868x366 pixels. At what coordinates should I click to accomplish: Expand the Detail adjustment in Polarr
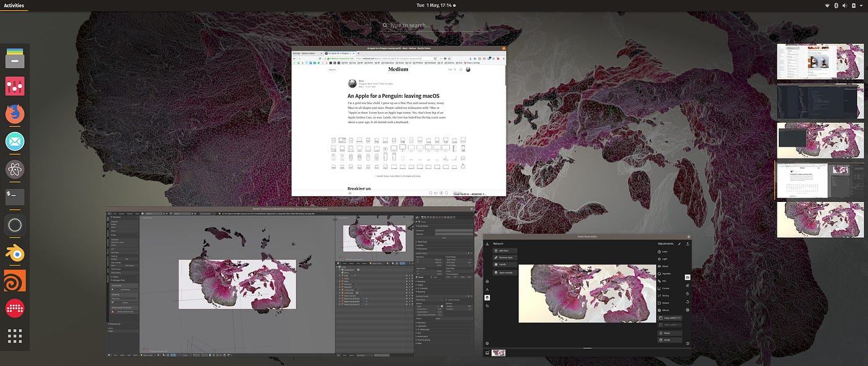coord(663,266)
